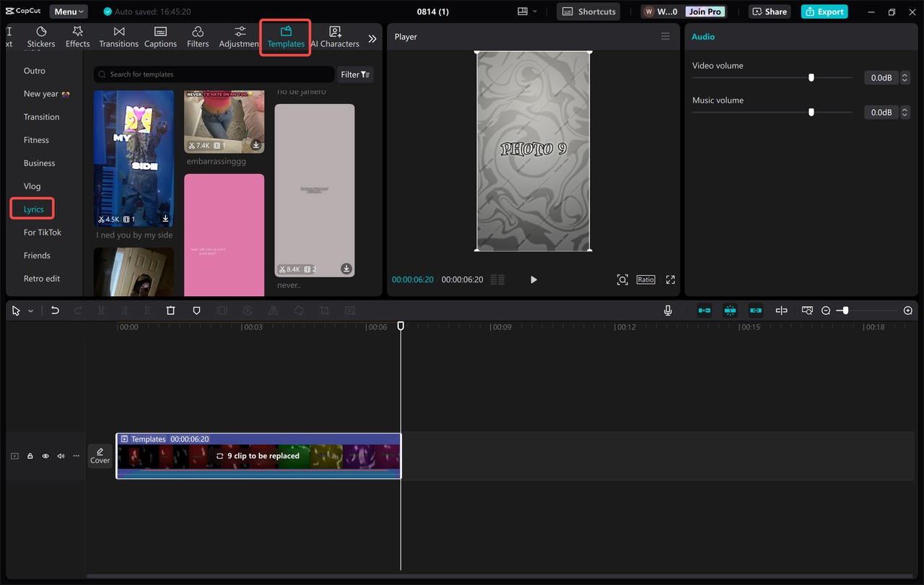Adjust the Music volume dB stepper arrows

(905, 112)
